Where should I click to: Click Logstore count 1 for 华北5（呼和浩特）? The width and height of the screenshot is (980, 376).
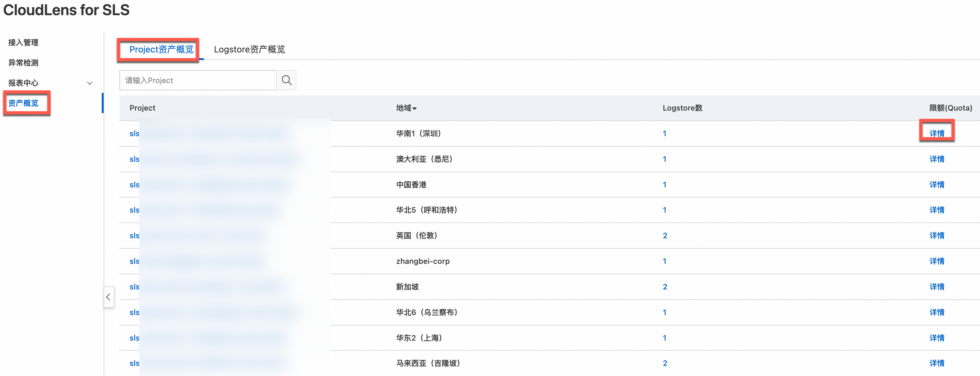[x=665, y=210]
